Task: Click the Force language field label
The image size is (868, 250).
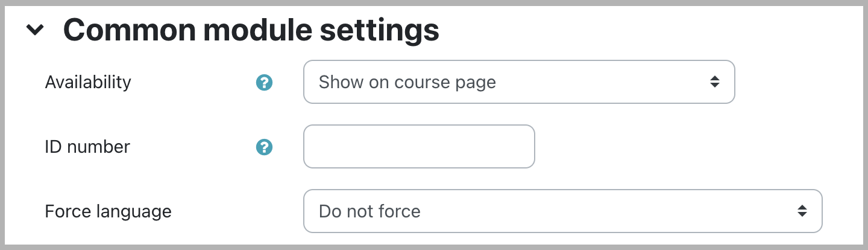Action: (x=108, y=211)
